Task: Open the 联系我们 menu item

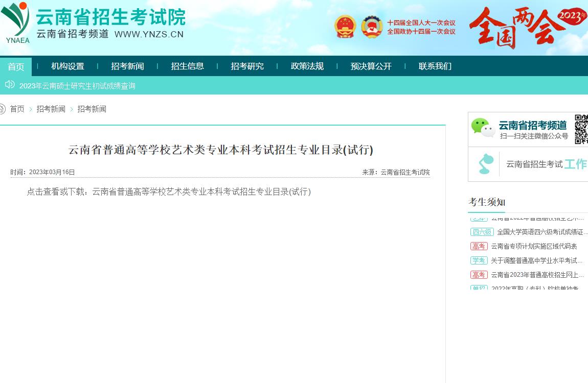Action: pos(435,66)
